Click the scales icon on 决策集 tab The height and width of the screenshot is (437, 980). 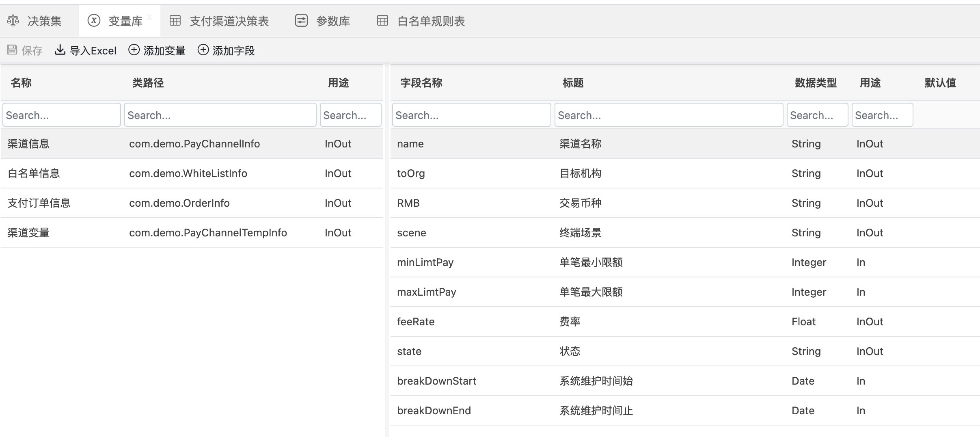[x=13, y=21]
